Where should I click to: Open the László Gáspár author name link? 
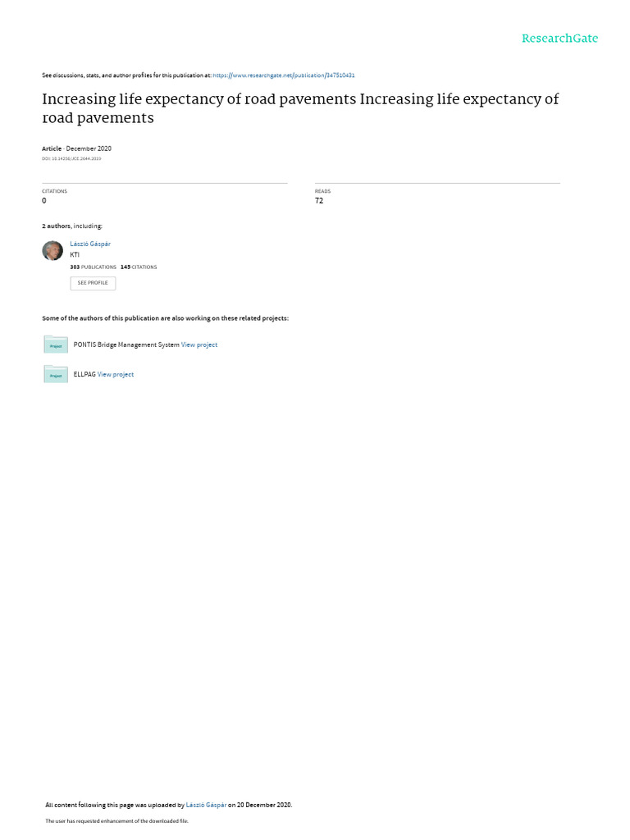tap(90, 244)
